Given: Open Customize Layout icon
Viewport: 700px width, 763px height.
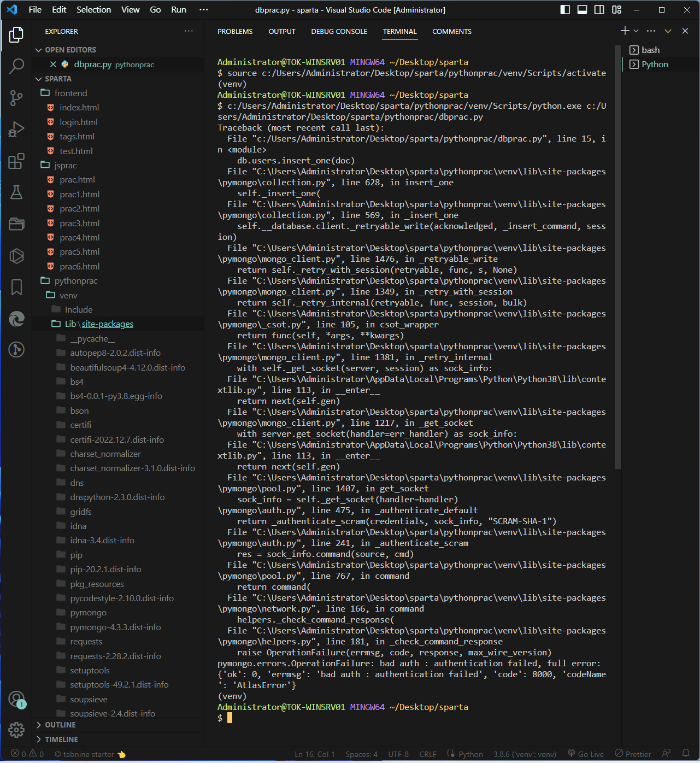Looking at the screenshot, I should (x=616, y=10).
